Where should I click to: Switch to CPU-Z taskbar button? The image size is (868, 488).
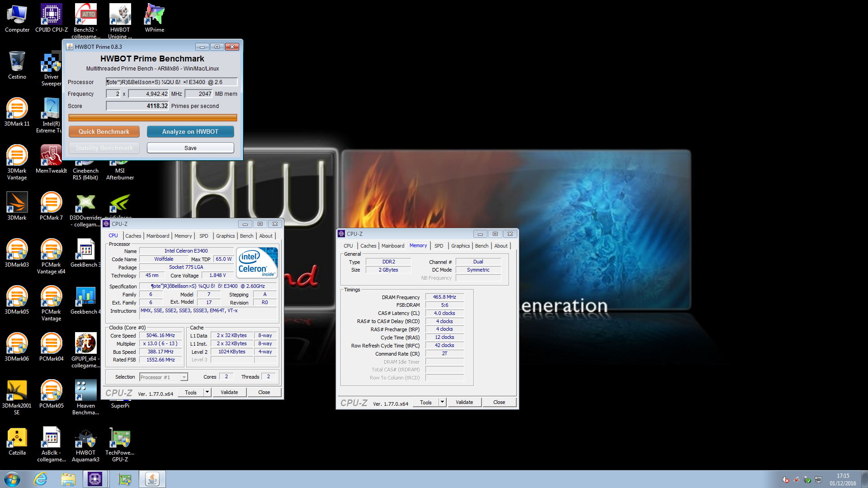pyautogui.click(x=95, y=479)
